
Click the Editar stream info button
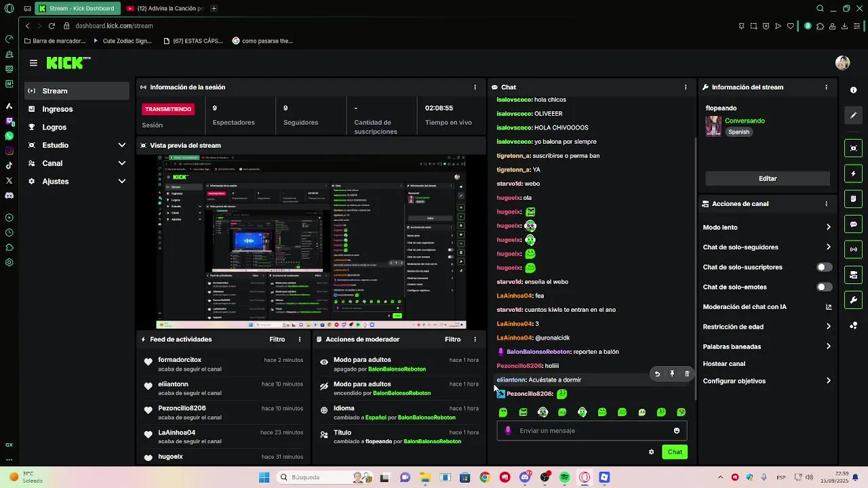(x=767, y=179)
